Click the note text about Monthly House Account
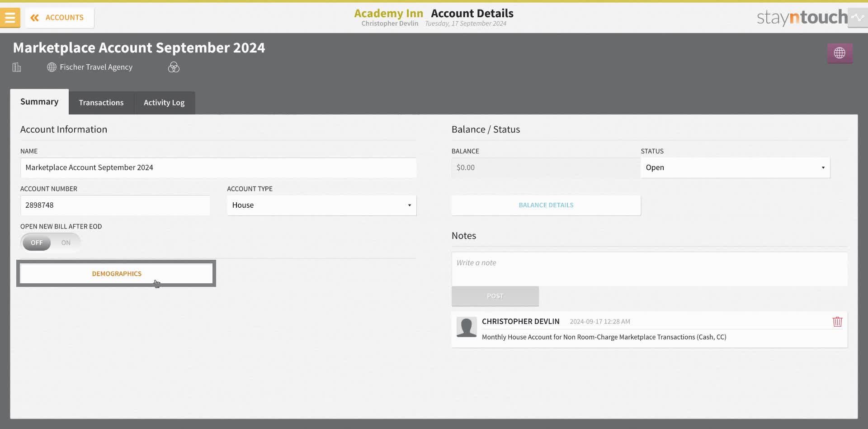This screenshot has width=868, height=429. click(604, 337)
